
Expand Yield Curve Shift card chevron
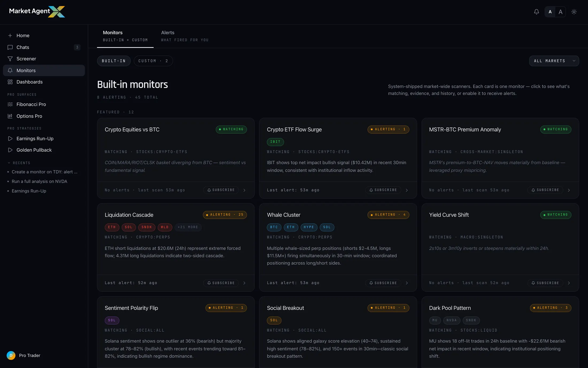coord(569,283)
